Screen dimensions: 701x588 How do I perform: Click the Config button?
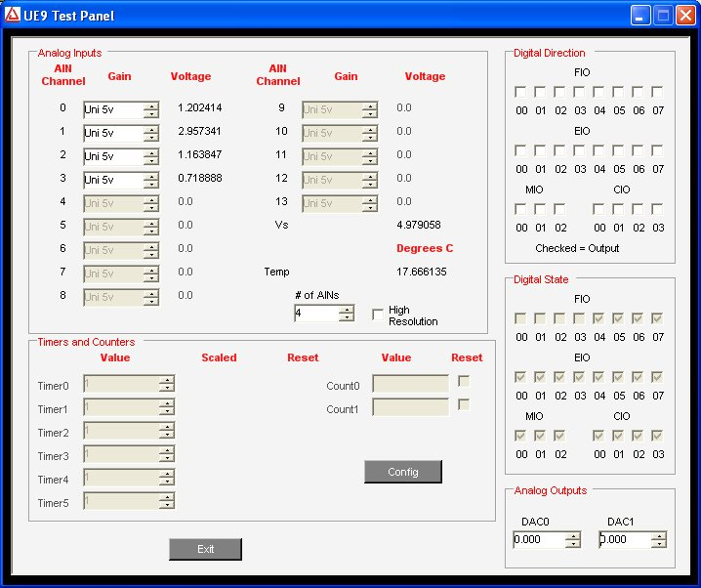point(402,472)
